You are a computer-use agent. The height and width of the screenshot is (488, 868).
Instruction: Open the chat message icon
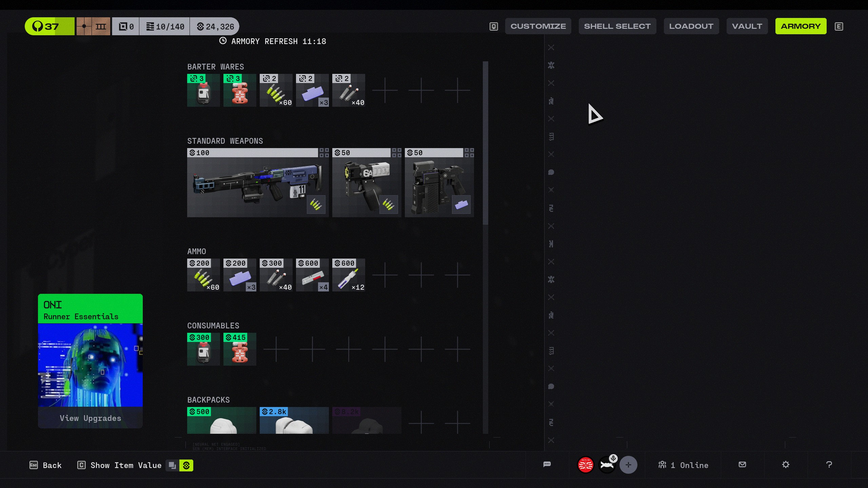click(547, 465)
